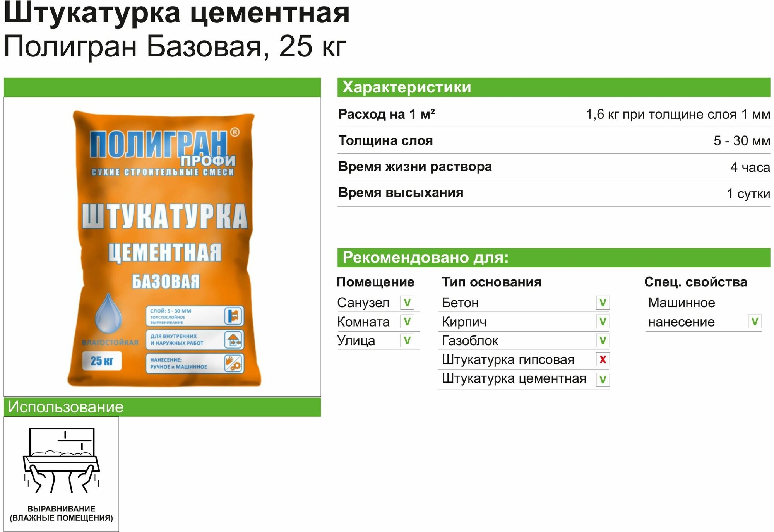Click the Санузел row label
Image resolution: width=774 pixels, height=532 pixels.
click(363, 303)
